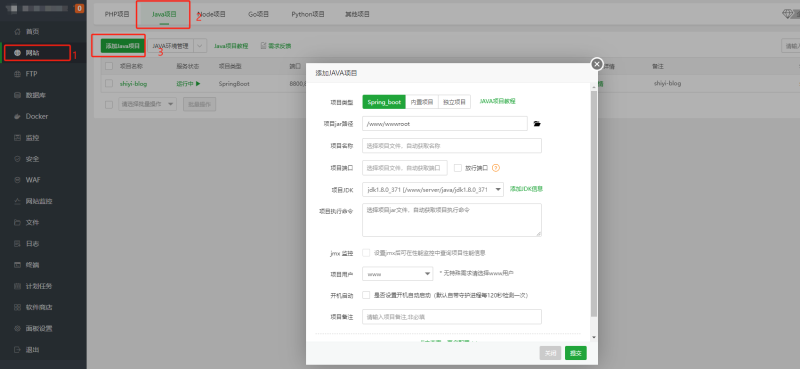This screenshot has width=800, height=369.
Task: Expand the arrow next to JAVA环境管理
Action: pyautogui.click(x=200, y=46)
